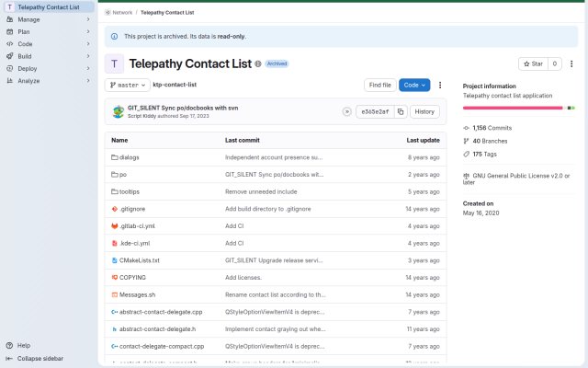Open Messages.sh file name

(x=137, y=294)
